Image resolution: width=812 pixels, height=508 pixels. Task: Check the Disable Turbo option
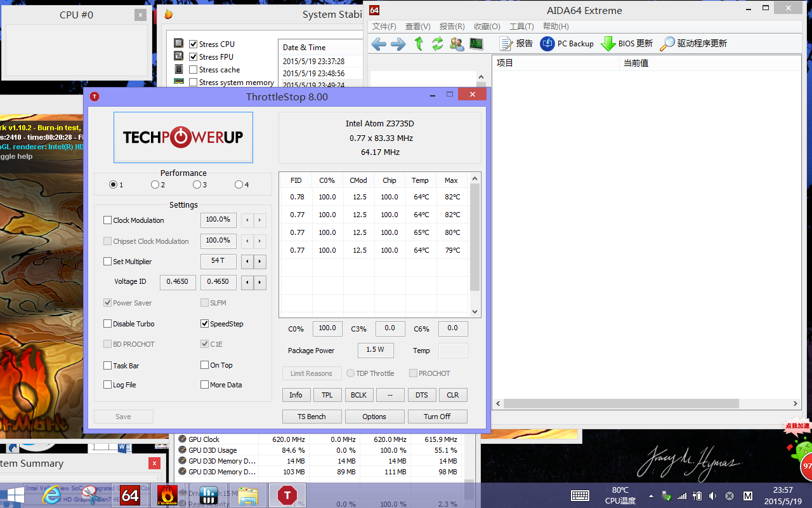[x=108, y=324]
